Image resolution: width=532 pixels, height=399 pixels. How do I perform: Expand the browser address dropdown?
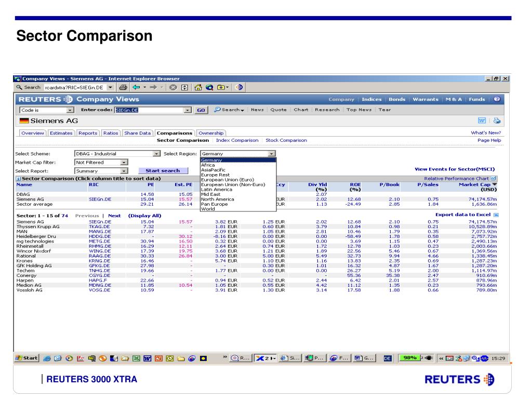pos(111,87)
